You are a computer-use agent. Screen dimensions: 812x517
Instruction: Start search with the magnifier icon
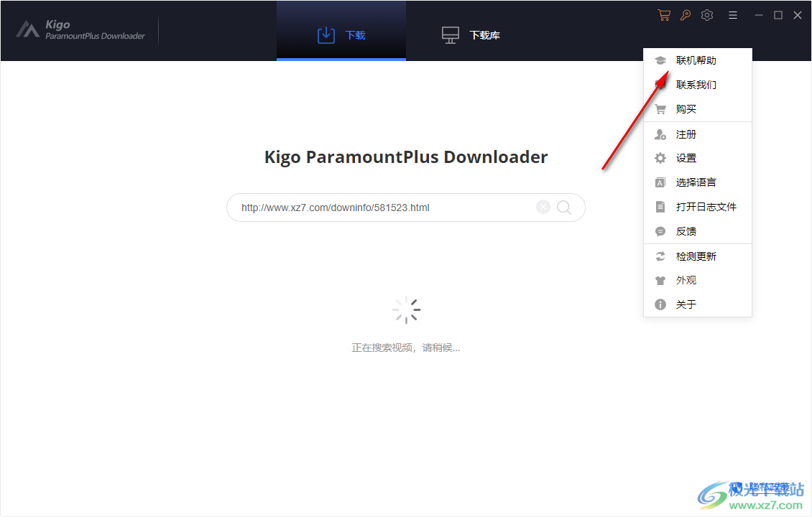[x=564, y=208]
